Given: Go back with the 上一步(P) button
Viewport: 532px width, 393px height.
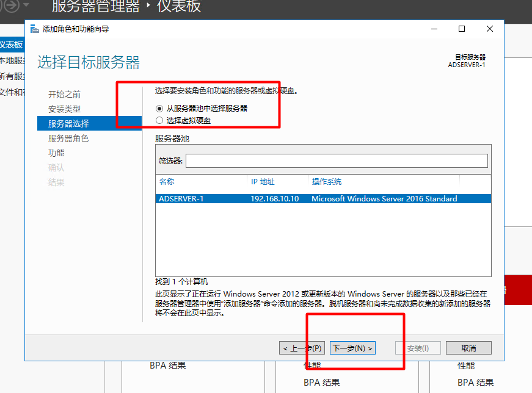Looking at the screenshot, I should (302, 348).
